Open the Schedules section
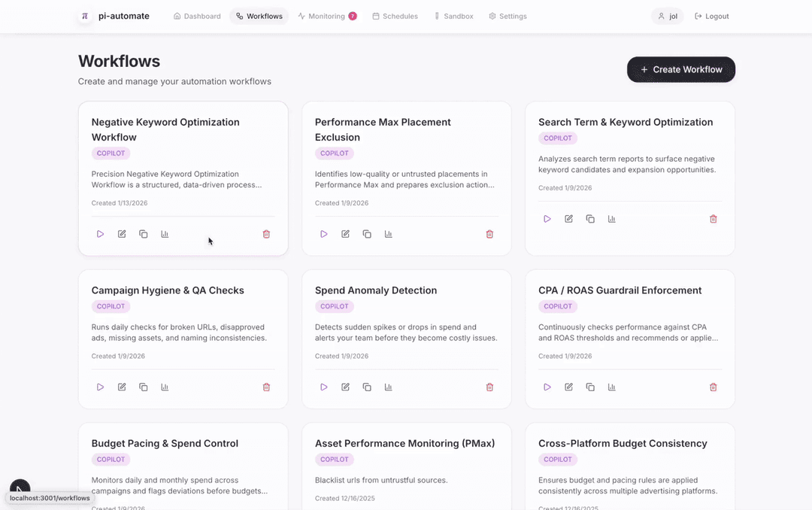Screen dimensions: 812x510 [395, 16]
